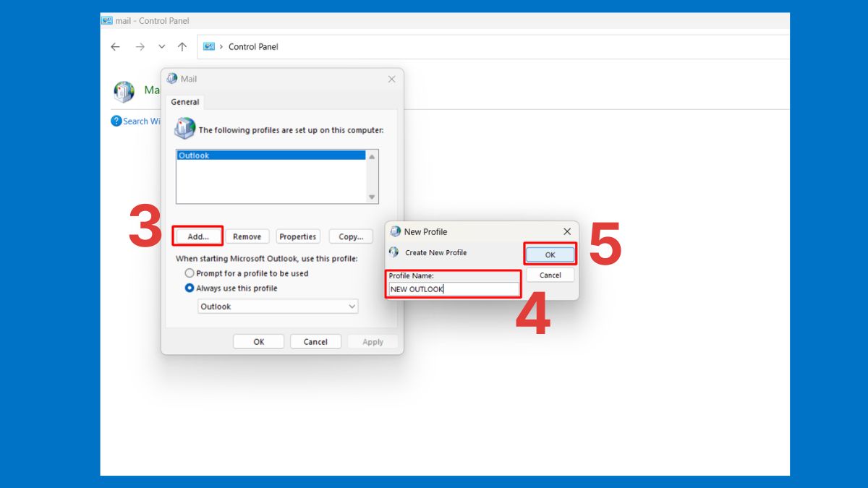This screenshot has width=868, height=488.
Task: Click the Mail dialog title bar icon
Action: point(172,79)
